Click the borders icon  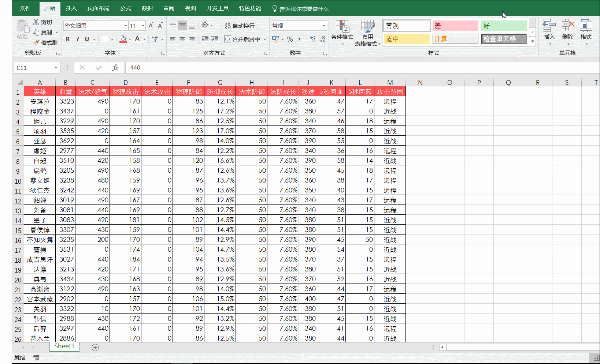point(105,39)
